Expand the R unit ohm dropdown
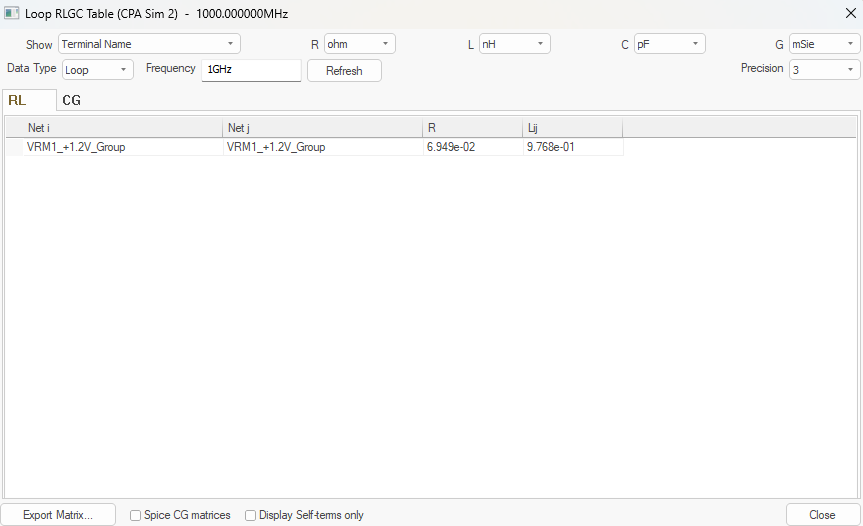Screen dimensions: 863x526 [x=359, y=44]
